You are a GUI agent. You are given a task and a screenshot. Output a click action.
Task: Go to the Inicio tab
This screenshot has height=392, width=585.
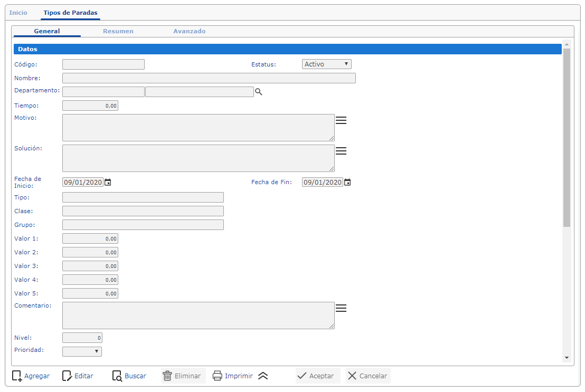(x=18, y=13)
